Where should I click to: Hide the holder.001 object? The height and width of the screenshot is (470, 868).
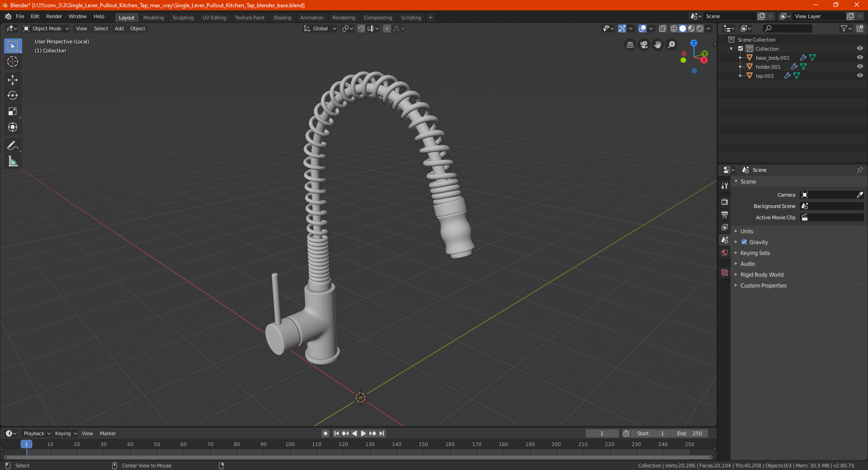point(860,66)
